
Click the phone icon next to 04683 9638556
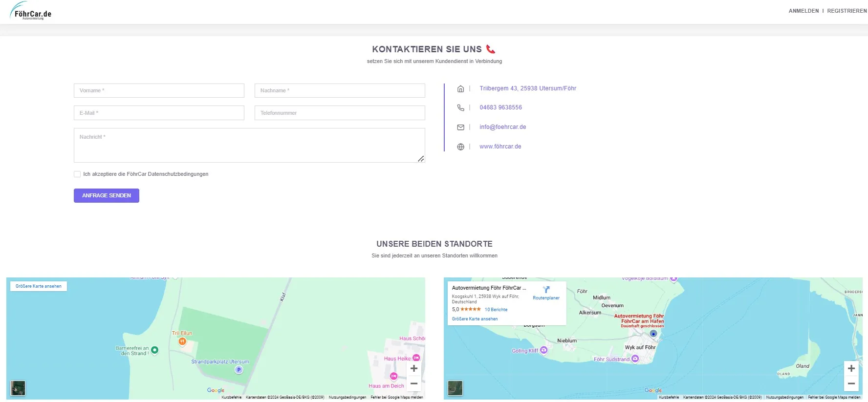[x=460, y=108]
